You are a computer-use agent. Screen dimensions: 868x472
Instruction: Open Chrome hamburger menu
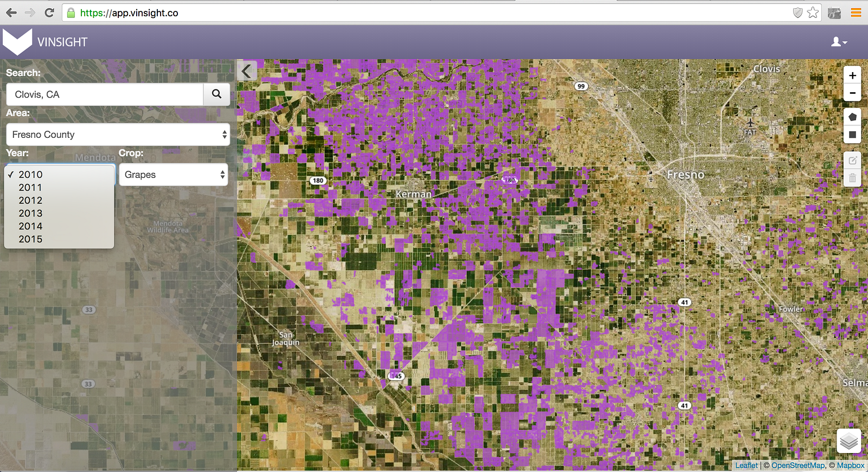[856, 12]
